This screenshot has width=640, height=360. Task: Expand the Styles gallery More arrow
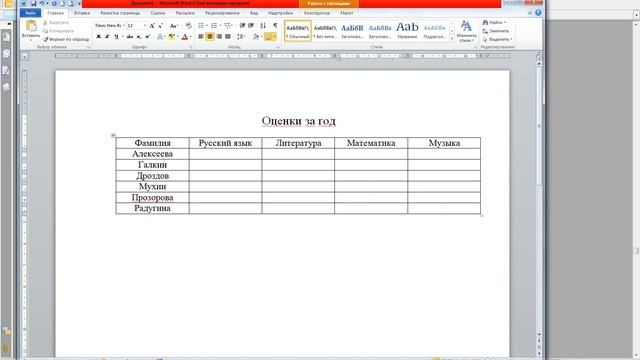point(452,38)
